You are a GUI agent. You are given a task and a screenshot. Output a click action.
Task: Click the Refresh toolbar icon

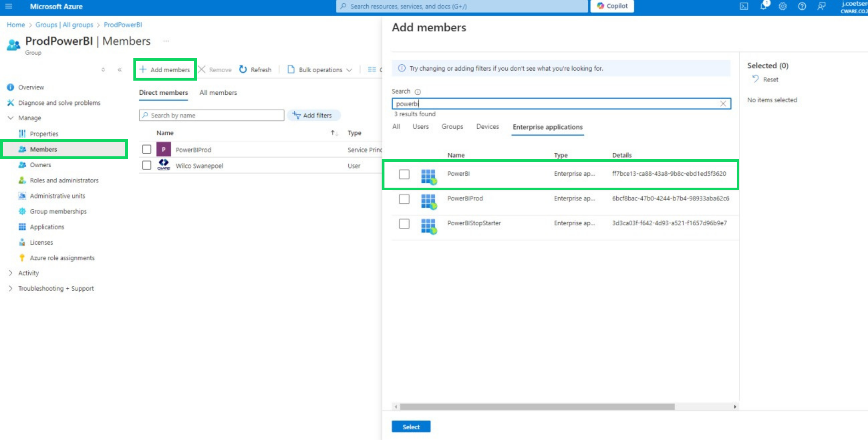pyautogui.click(x=243, y=69)
